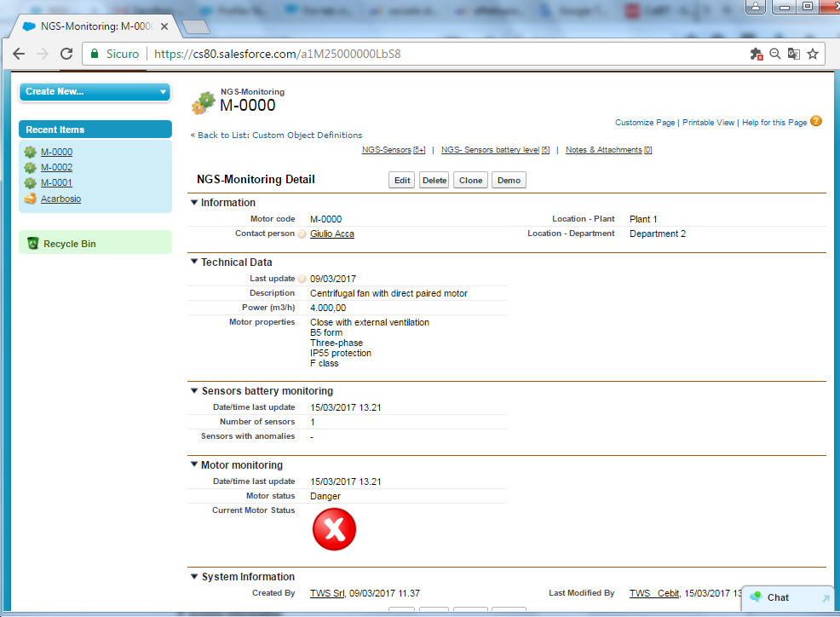Open the Chat panel

tap(787, 597)
